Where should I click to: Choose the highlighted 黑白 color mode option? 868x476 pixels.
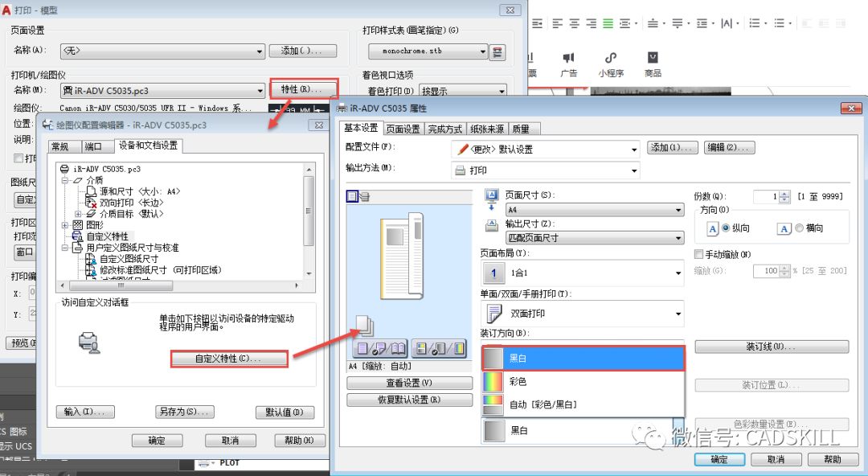click(x=583, y=359)
